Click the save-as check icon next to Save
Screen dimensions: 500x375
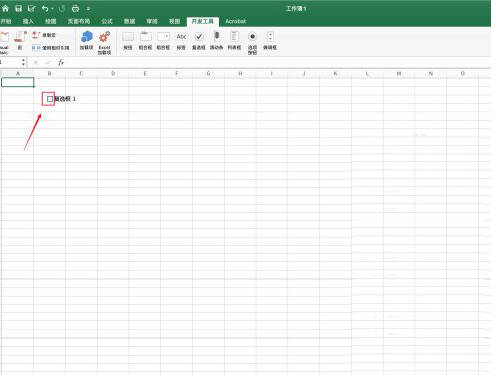(32, 9)
